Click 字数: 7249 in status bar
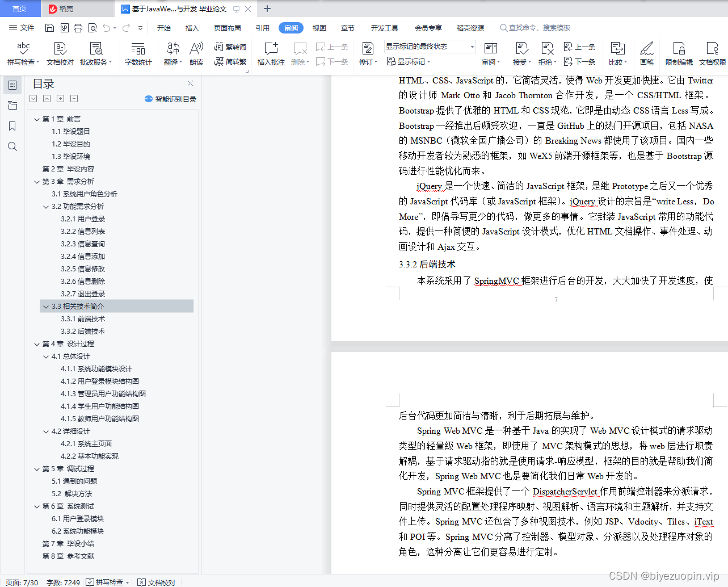Viewport: 728px width, 587px height. [63, 582]
